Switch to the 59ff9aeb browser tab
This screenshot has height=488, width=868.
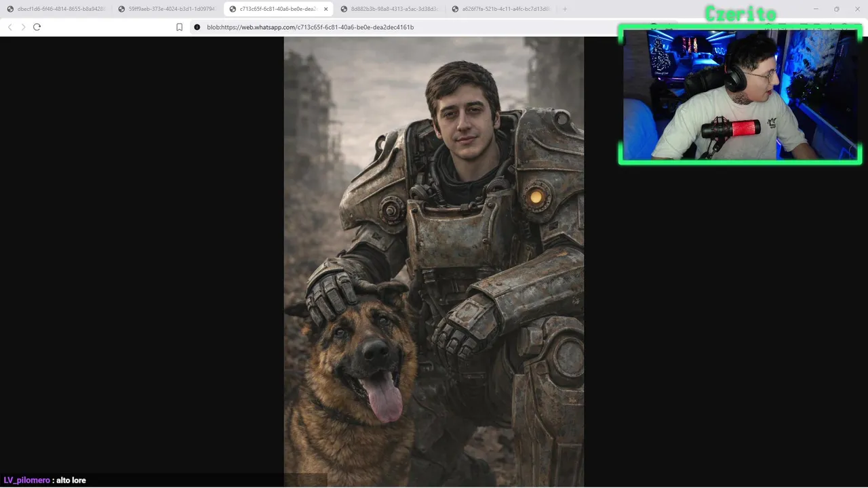tap(167, 9)
